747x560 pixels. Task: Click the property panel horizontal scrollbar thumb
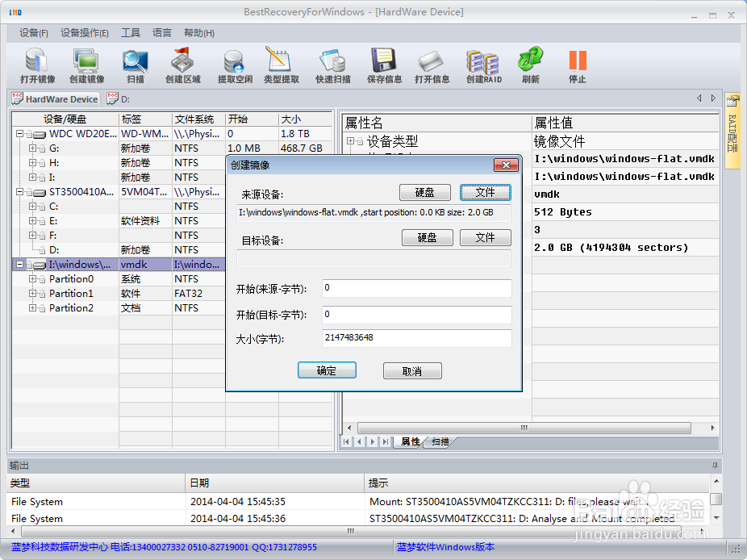coord(524,428)
